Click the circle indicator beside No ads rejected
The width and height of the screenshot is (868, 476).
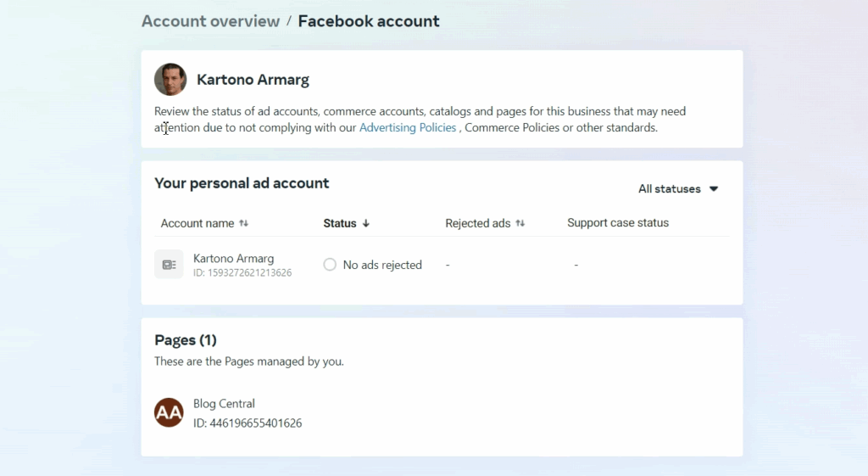[330, 265]
